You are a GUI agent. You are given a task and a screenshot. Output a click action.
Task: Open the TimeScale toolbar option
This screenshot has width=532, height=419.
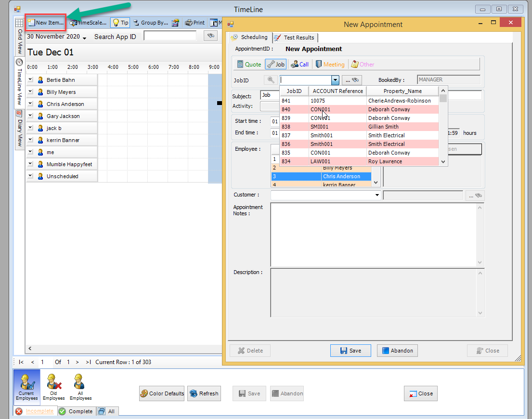[x=88, y=23]
